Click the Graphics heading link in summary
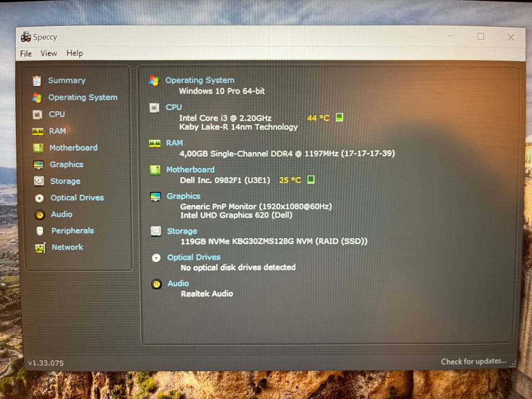The width and height of the screenshot is (532, 399). point(183,196)
